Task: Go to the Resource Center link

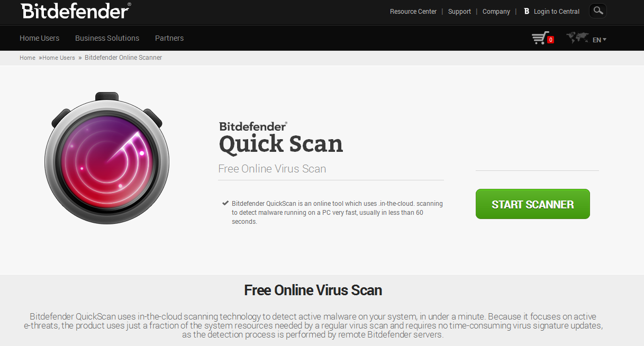Action: tap(413, 11)
